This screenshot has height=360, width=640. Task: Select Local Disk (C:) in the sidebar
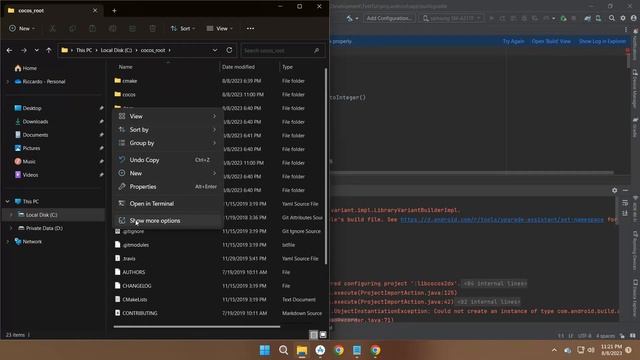pos(53,215)
